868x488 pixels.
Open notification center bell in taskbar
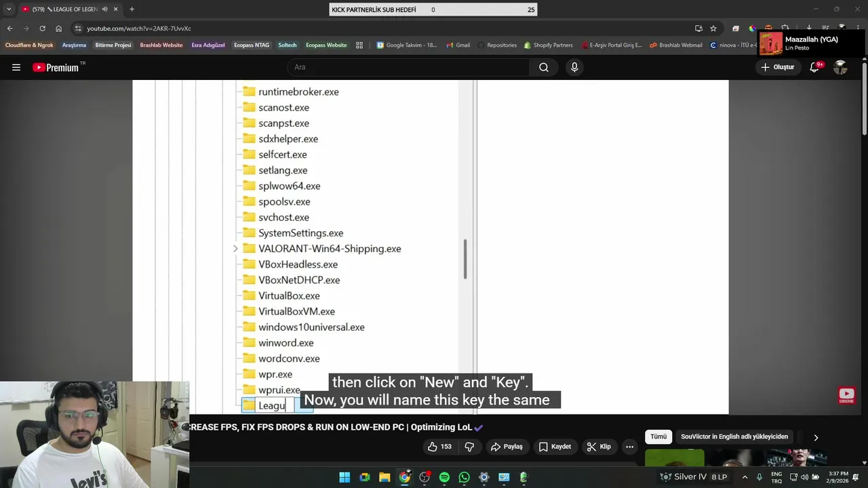coord(856,477)
